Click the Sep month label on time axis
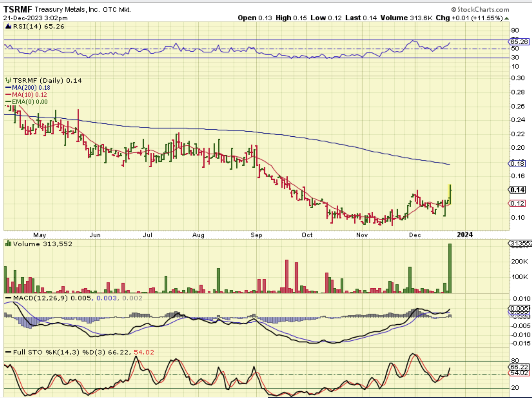532x398 pixels. tap(256, 235)
